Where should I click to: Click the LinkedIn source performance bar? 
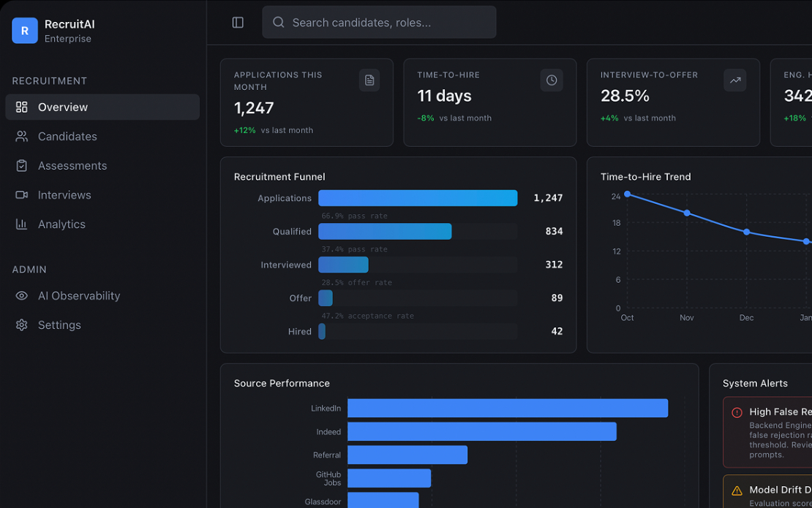(508, 408)
